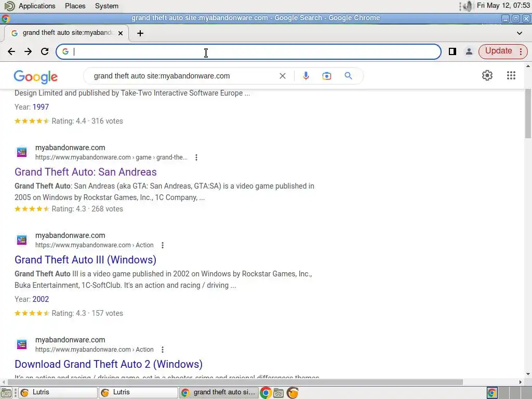Screen dimensions: 532x399
Task: Open more options for Grand Theft Auto 2 result
Action: pyautogui.click(x=163, y=350)
